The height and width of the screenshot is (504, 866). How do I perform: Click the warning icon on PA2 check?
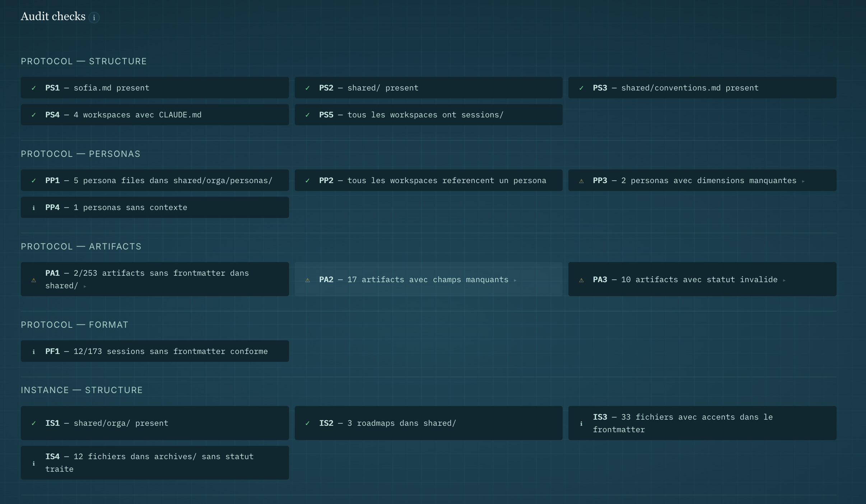pos(308,280)
